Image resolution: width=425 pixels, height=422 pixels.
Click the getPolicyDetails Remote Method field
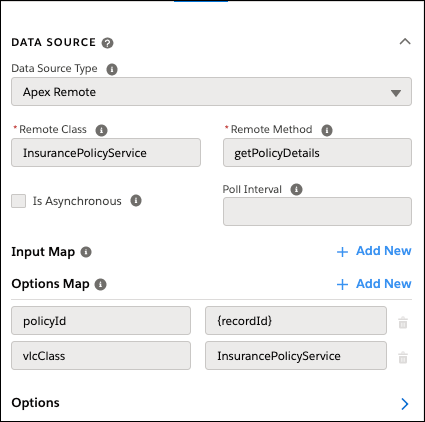[317, 153]
